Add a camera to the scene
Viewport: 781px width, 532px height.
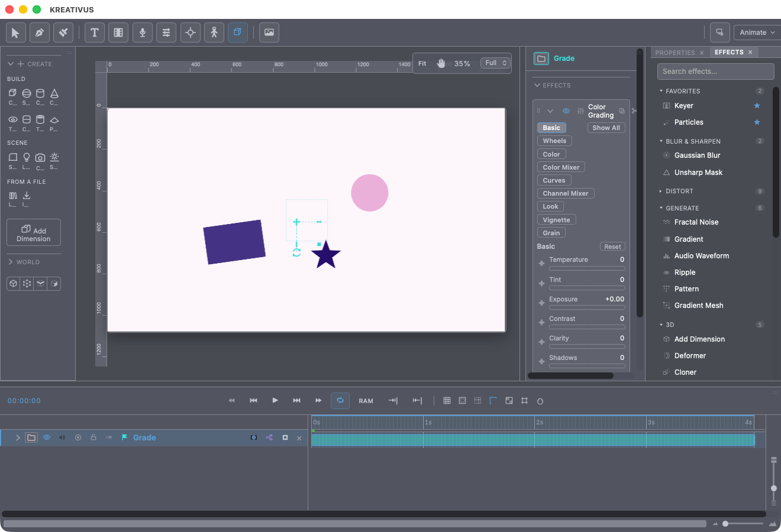[x=40, y=158]
